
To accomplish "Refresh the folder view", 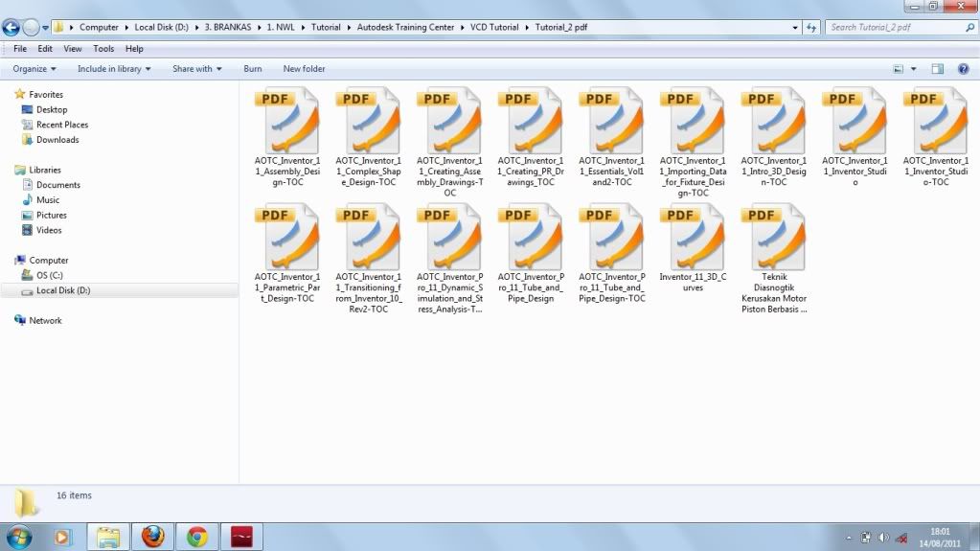I will coord(811,28).
